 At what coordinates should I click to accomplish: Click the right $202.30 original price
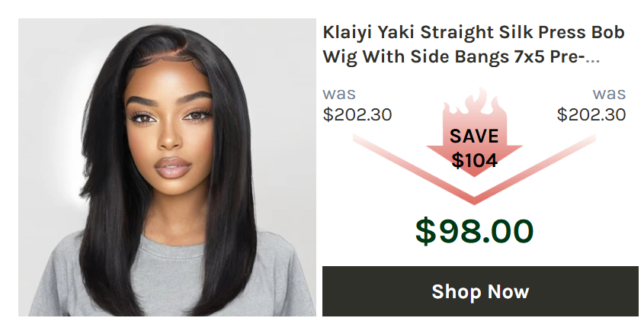click(x=591, y=114)
